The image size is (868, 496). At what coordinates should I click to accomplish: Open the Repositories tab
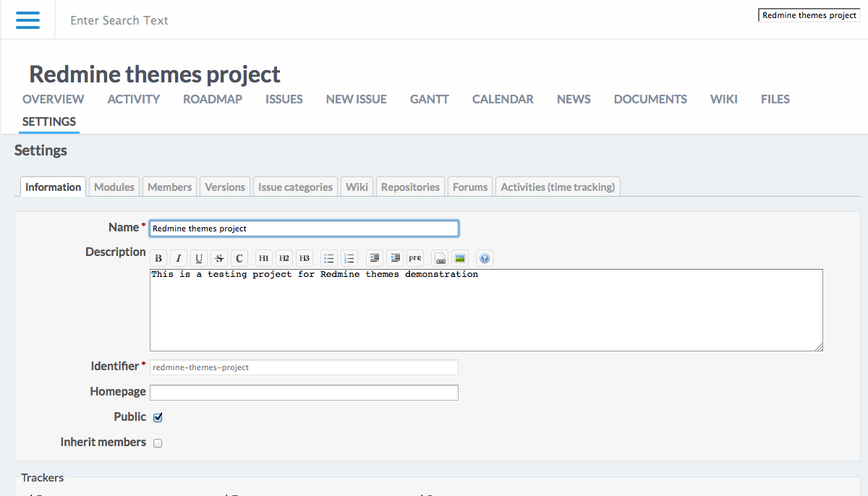(410, 187)
